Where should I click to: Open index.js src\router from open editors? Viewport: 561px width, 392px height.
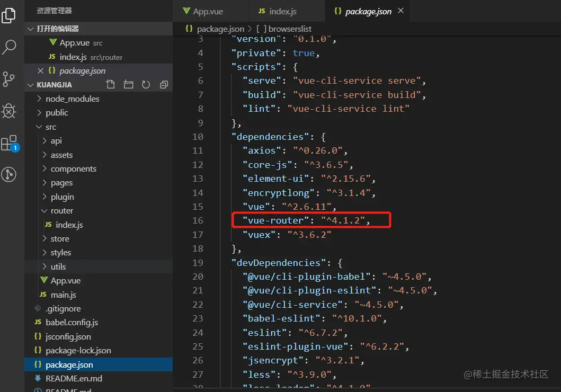(99, 57)
